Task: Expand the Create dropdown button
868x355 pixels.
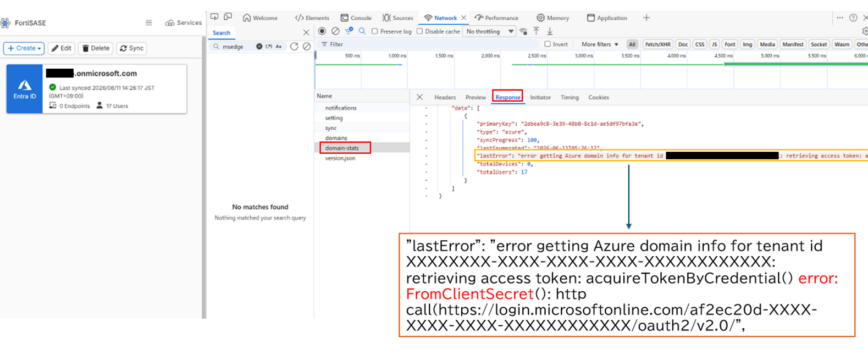Action: [x=24, y=48]
